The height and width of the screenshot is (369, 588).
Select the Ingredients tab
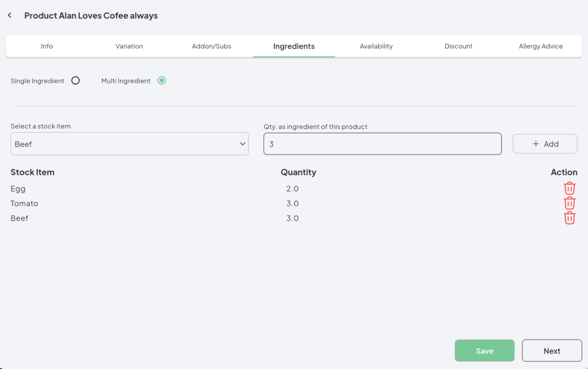pyautogui.click(x=294, y=46)
